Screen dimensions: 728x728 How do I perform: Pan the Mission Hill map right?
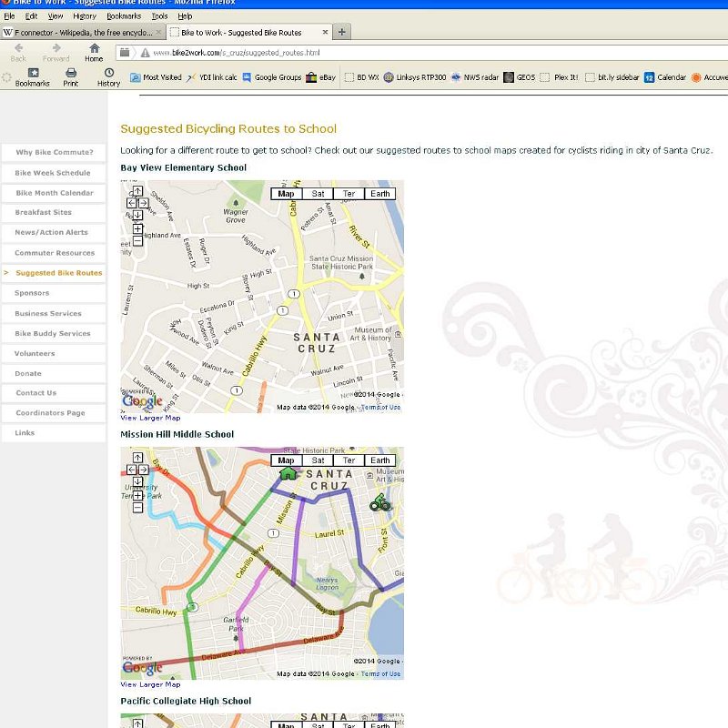pos(144,470)
